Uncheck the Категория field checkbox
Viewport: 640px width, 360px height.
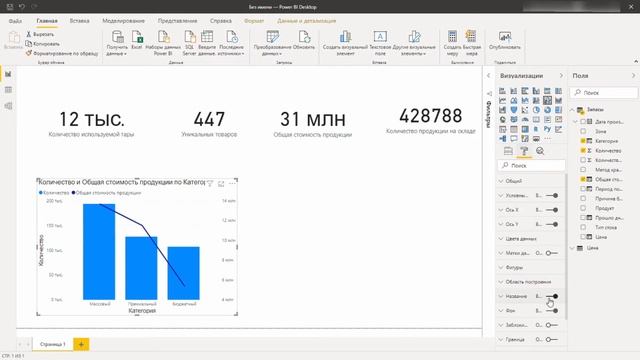click(583, 141)
